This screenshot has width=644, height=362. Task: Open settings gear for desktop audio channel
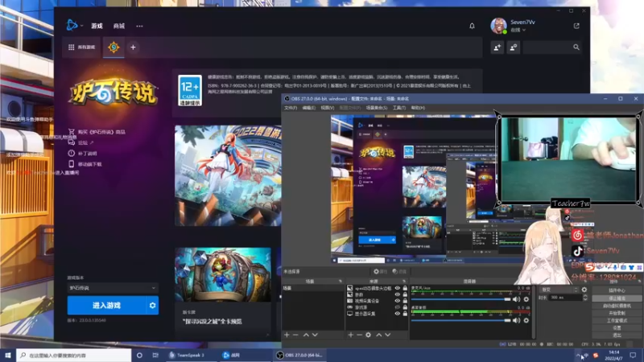[526, 320]
